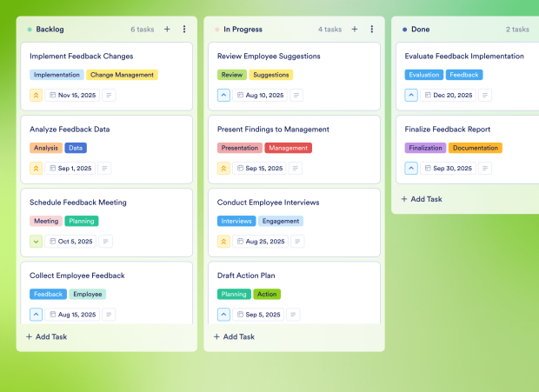Image resolution: width=539 pixels, height=392 pixels.
Task: Click priority icon on Review Employee Suggestions card
Action: pos(224,95)
